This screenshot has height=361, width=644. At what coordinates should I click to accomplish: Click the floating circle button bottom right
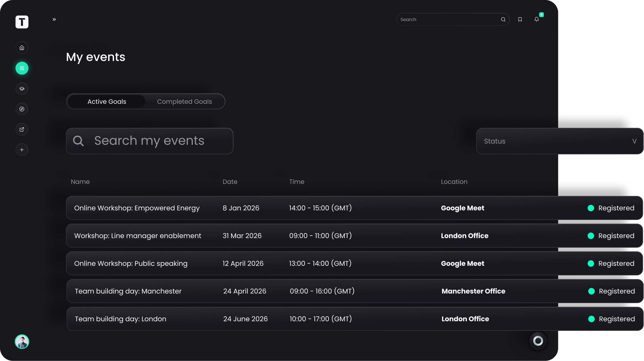click(x=538, y=341)
